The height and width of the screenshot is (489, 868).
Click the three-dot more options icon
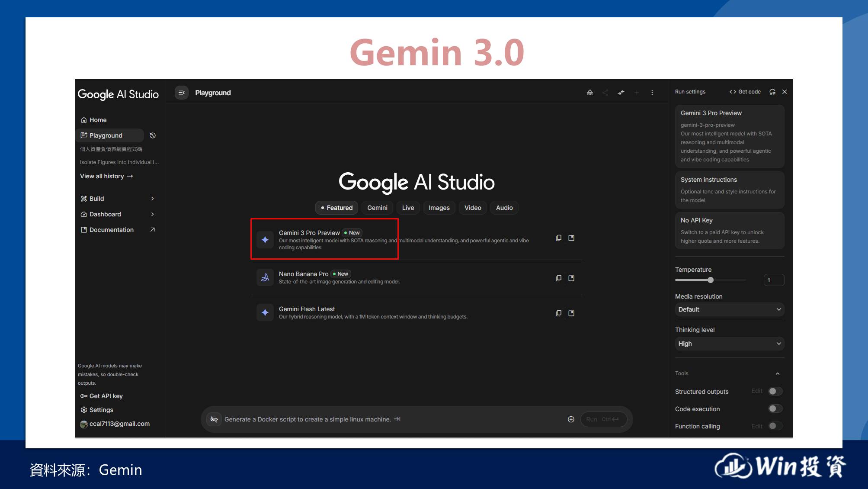click(652, 93)
